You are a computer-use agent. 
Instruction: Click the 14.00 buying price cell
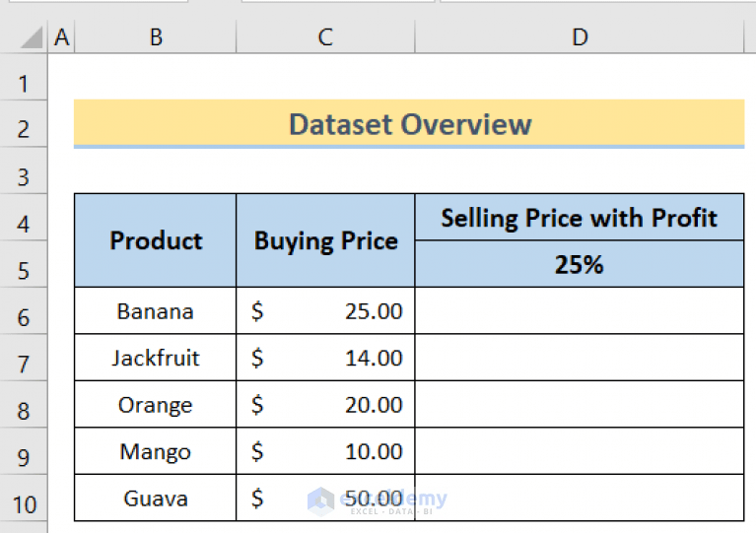pyautogui.click(x=325, y=358)
